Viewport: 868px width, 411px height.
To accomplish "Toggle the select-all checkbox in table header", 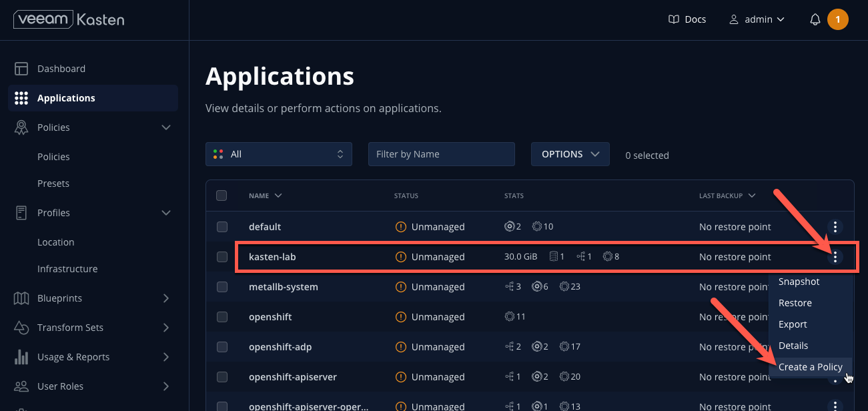I will pos(222,195).
